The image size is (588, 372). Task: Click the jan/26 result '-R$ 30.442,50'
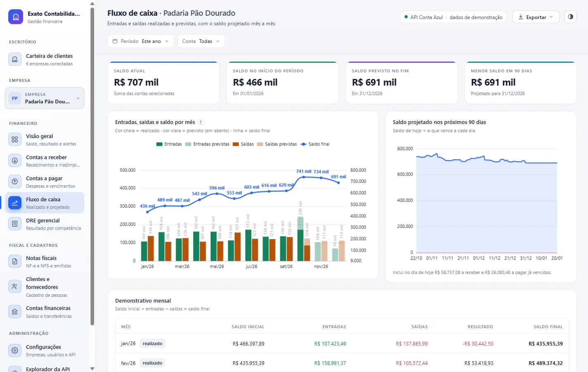click(x=478, y=343)
